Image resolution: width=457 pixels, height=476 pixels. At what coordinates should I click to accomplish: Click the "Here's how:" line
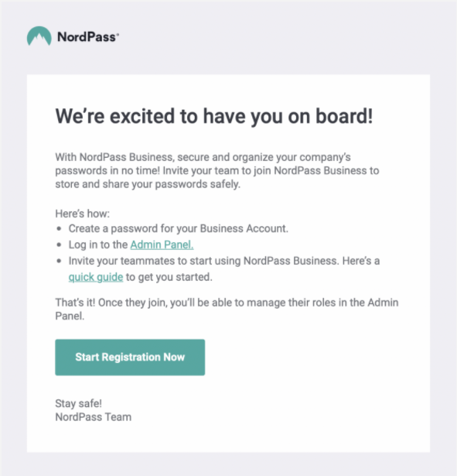(83, 214)
